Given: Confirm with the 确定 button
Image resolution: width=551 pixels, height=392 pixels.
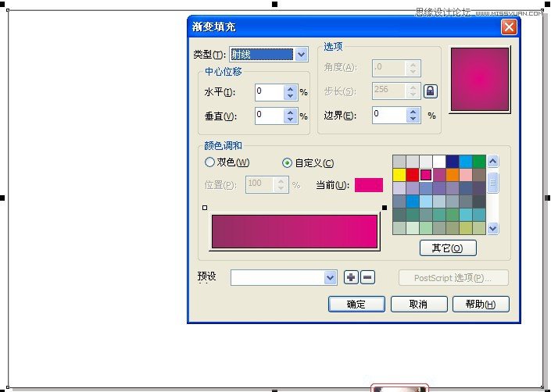Looking at the screenshot, I should 356,304.
